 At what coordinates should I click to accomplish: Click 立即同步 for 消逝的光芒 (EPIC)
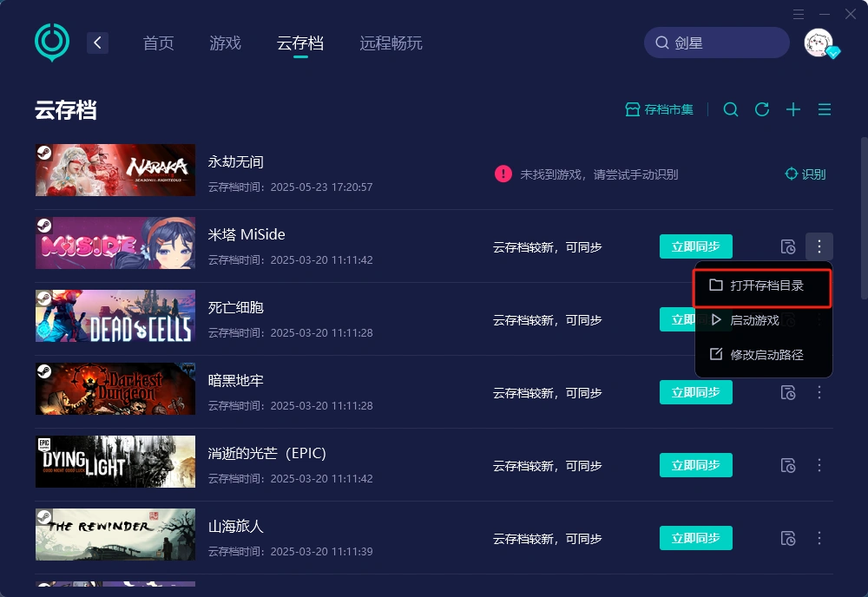tap(696, 465)
